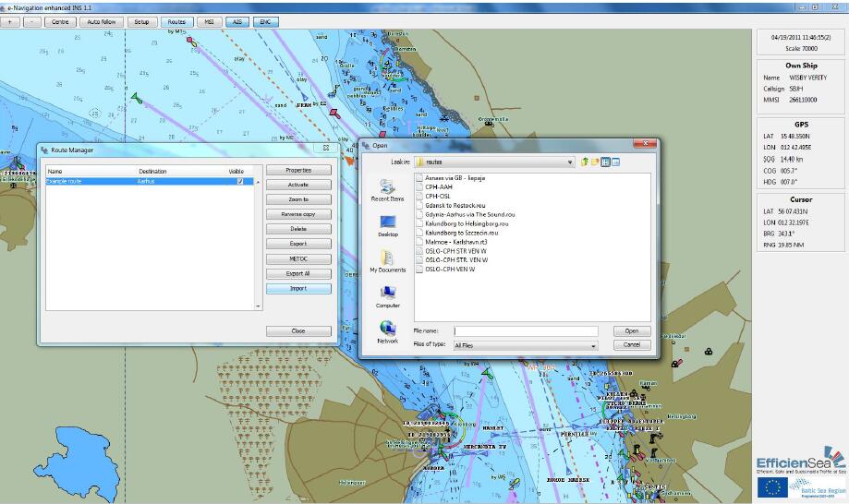Click Zoom to in Route Manager
The image size is (849, 504).
click(298, 199)
